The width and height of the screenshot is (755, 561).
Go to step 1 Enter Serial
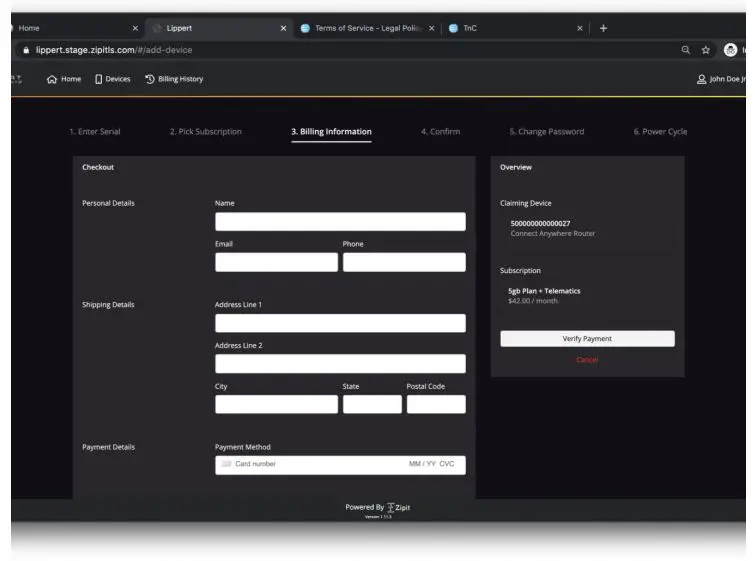[95, 131]
